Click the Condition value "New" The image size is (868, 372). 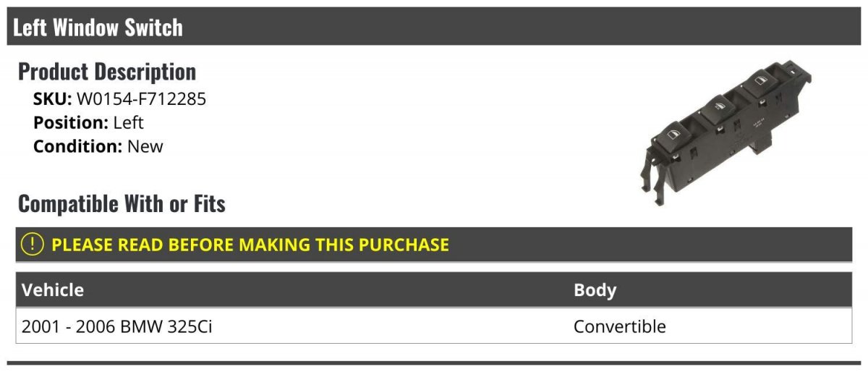(x=145, y=146)
